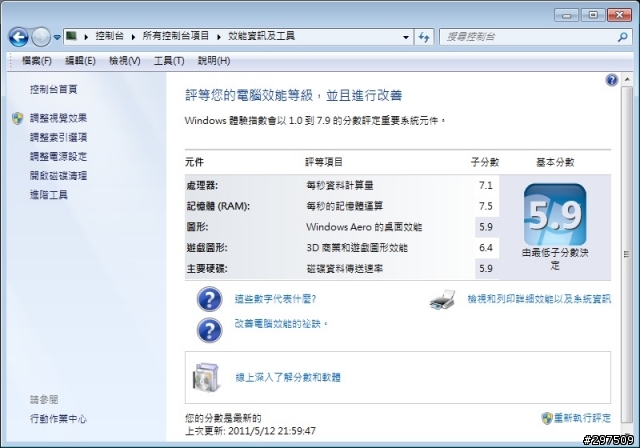The width and height of the screenshot is (640, 448).
Task: Open the 說明(H) menu
Action: 214,61
